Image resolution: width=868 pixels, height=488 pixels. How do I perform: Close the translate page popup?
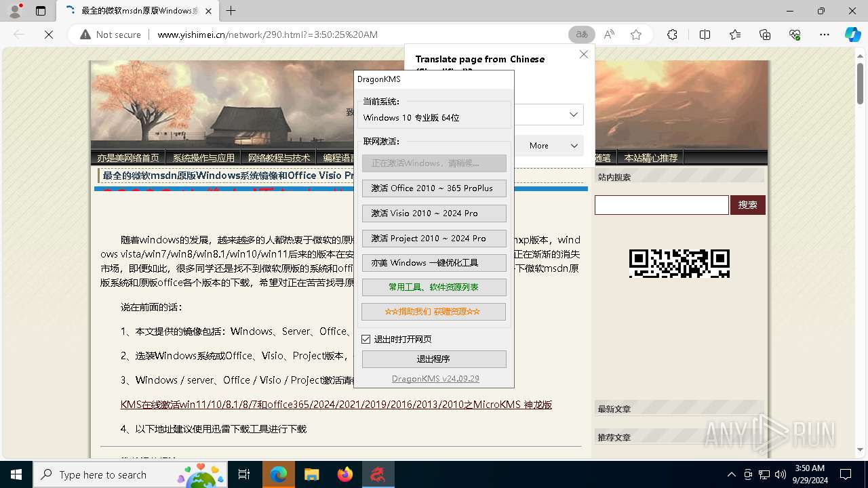click(583, 54)
